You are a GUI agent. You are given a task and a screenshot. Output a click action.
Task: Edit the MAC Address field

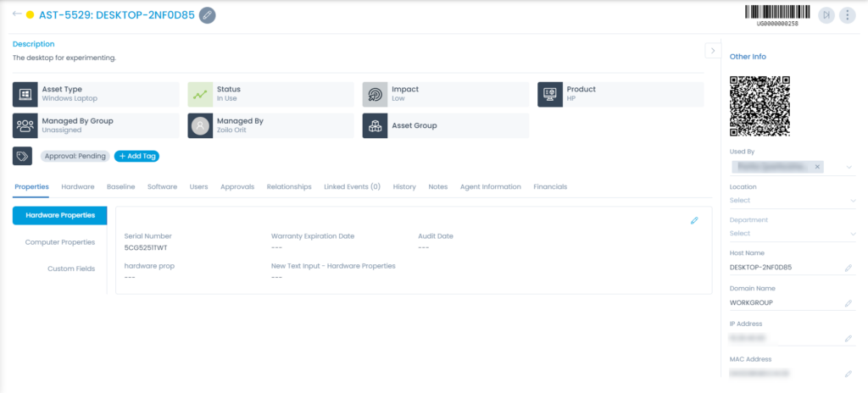(848, 374)
